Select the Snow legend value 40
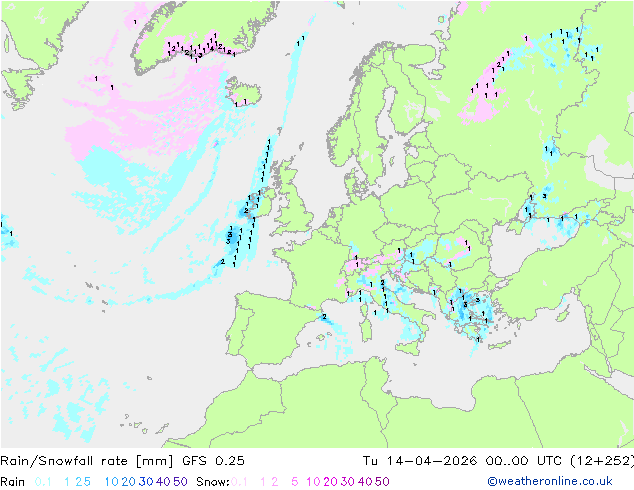Viewport: 634px width, 490px height. 365,482
